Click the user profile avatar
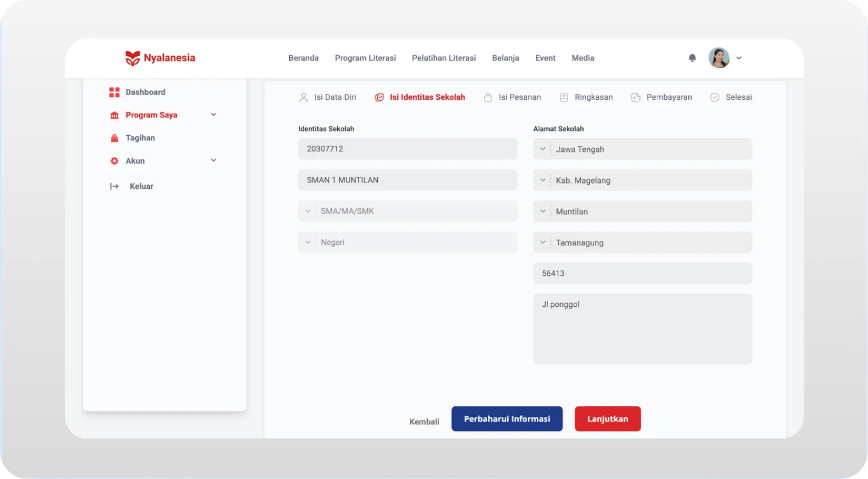This screenshot has width=868, height=479. 719,58
